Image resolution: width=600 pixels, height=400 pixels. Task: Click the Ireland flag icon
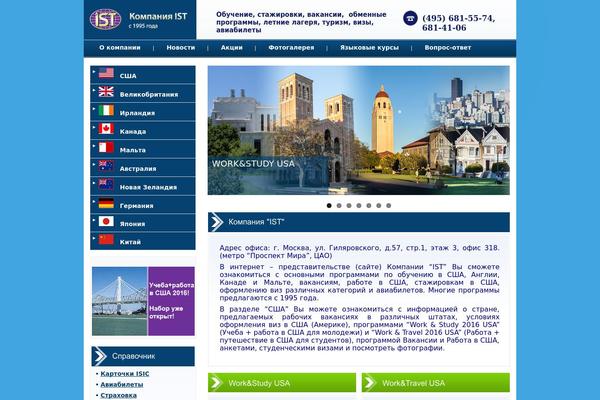[x=106, y=110]
